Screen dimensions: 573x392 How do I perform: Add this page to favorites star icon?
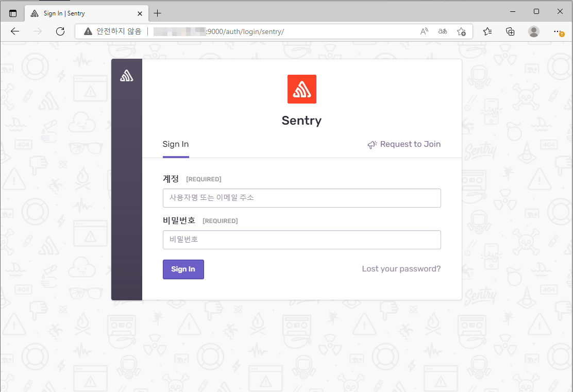pyautogui.click(x=461, y=31)
